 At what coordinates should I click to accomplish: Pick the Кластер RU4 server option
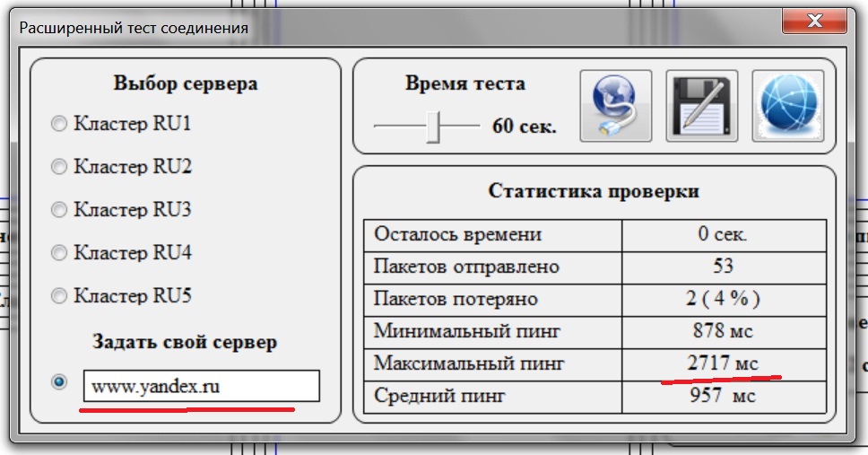point(59,253)
